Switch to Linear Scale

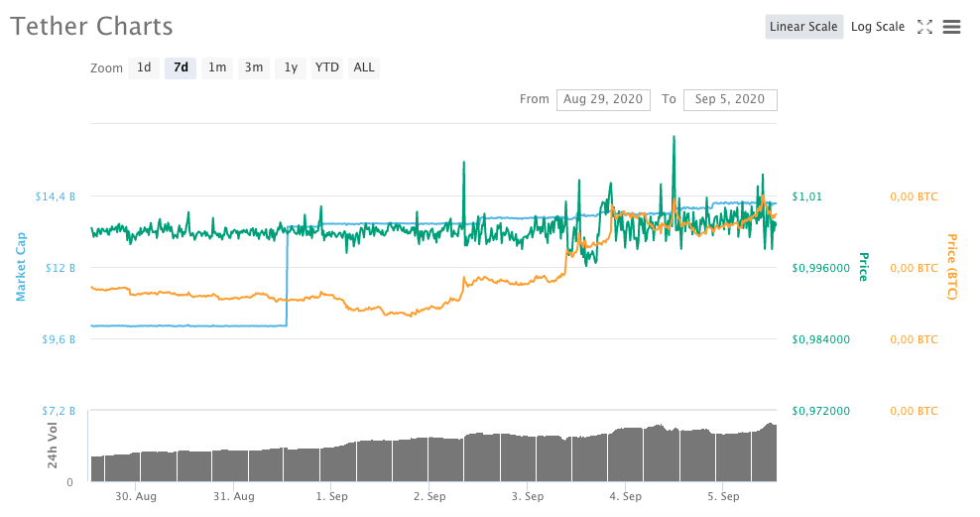coord(803,27)
